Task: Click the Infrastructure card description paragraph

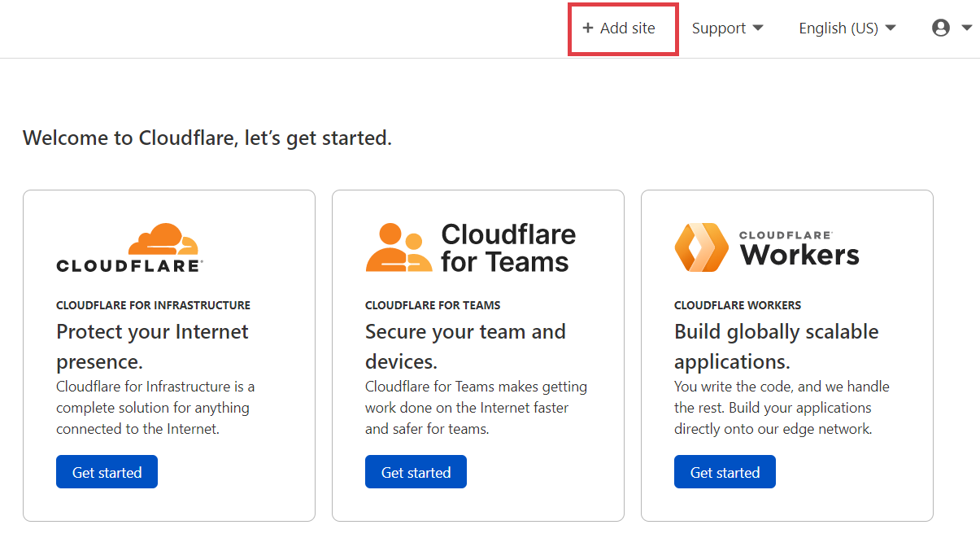Action: [x=156, y=408]
